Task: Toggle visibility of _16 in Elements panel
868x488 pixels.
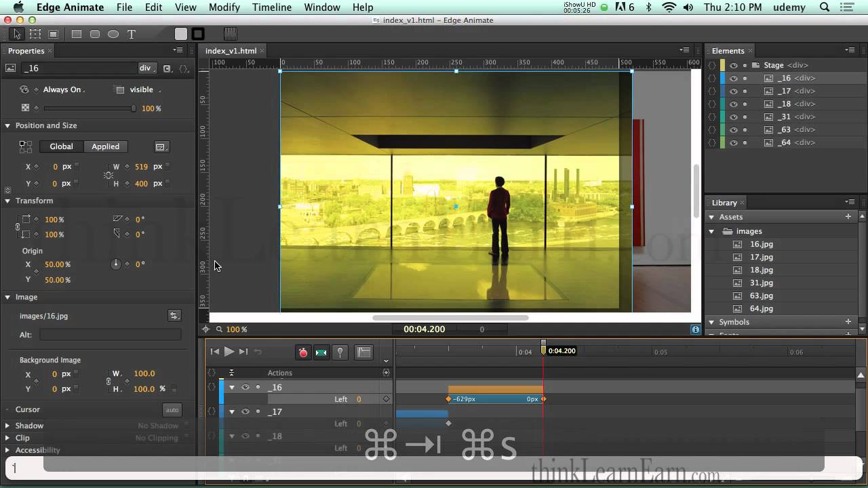Action: 734,78
